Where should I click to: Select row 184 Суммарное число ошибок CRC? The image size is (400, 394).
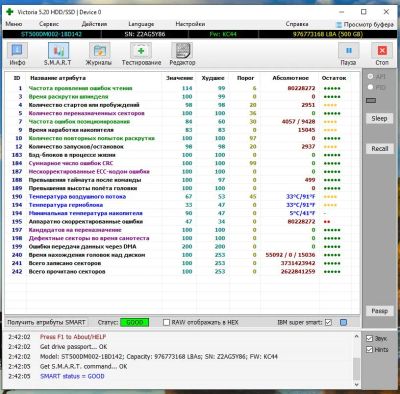182,163
